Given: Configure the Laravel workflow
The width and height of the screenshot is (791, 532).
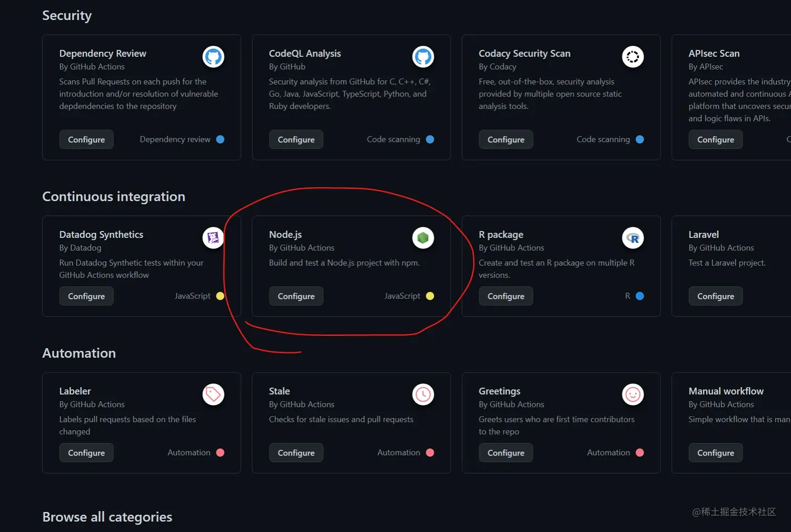Looking at the screenshot, I should click(x=716, y=296).
